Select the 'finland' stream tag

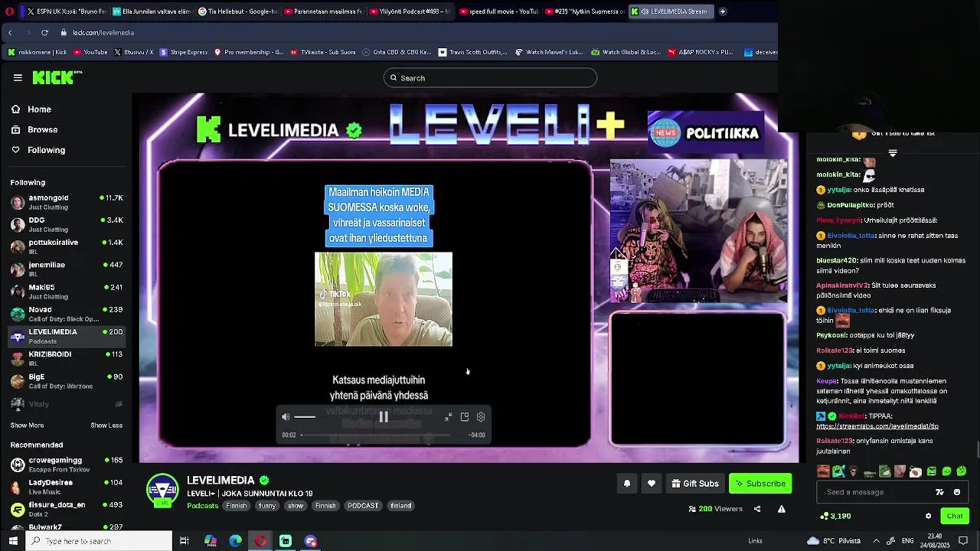[x=401, y=506]
